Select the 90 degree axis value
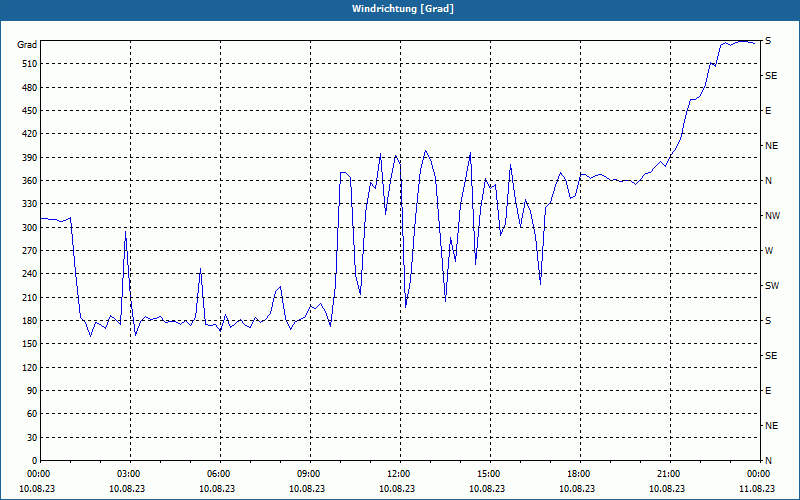The height and width of the screenshot is (500, 800). pos(32,391)
